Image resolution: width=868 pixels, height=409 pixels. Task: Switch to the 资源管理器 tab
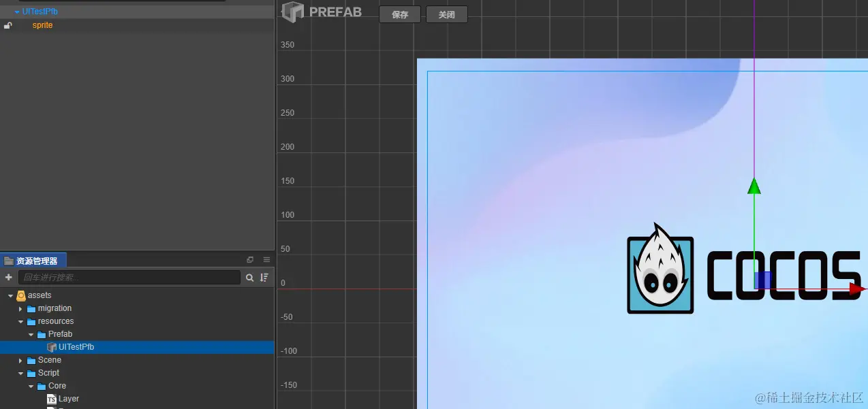[33, 260]
